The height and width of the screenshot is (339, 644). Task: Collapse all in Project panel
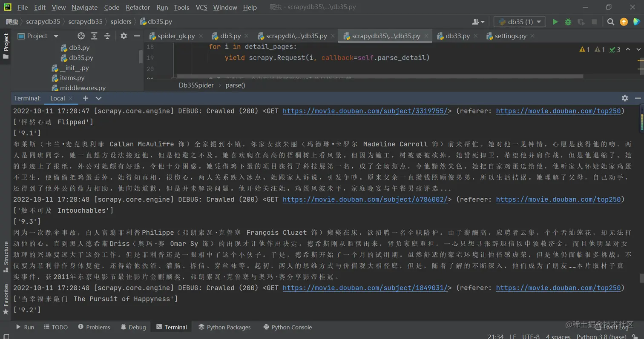[107, 36]
